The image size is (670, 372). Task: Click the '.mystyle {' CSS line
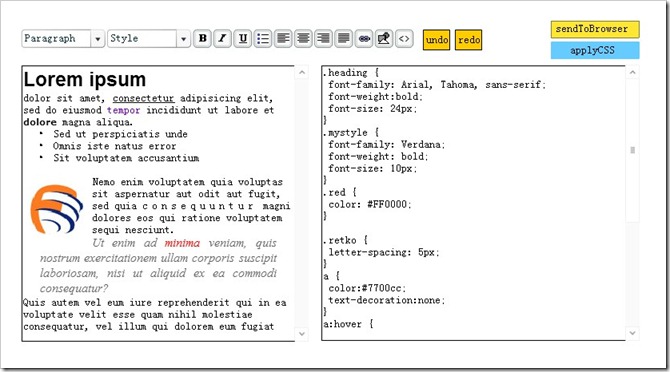pyautogui.click(x=351, y=132)
